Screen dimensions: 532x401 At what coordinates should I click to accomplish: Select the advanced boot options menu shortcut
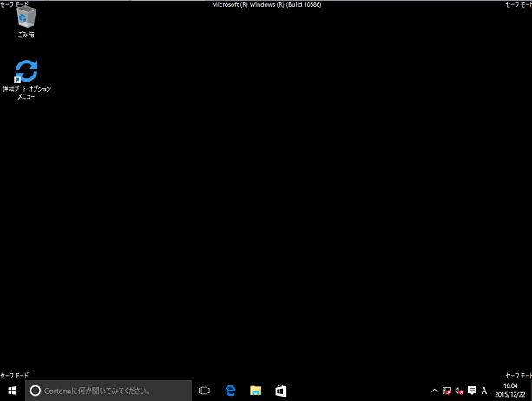26,80
